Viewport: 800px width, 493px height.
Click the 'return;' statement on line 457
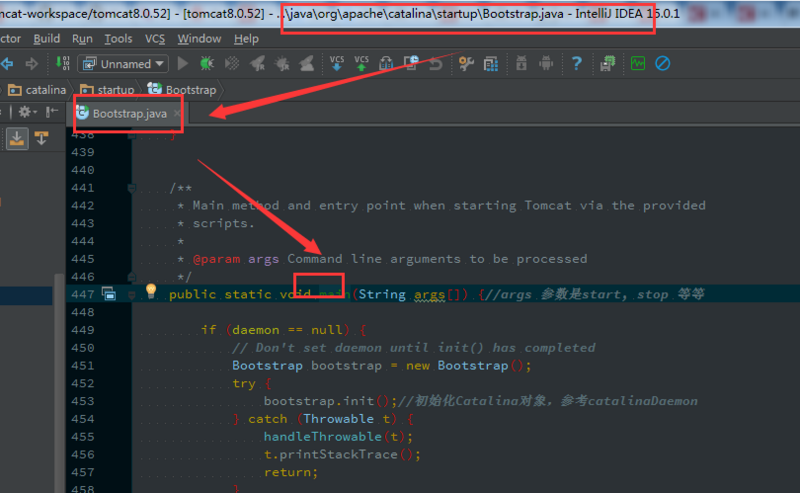291,473
